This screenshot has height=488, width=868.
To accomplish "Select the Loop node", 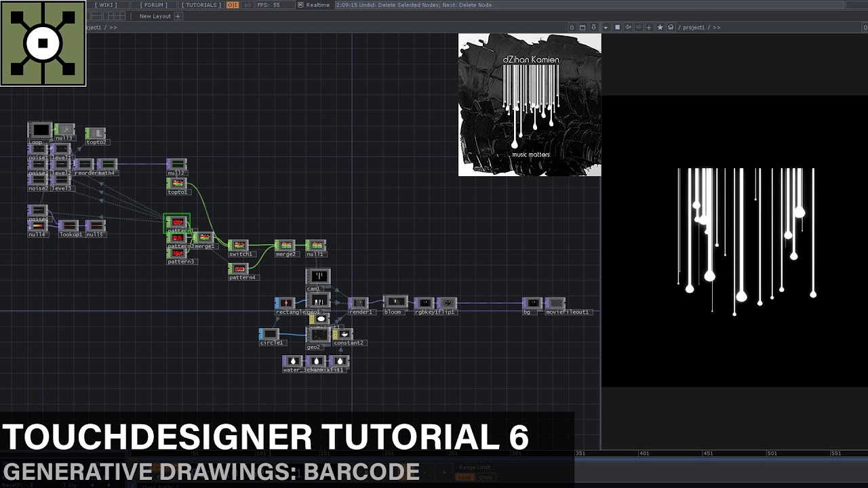I will click(40, 130).
